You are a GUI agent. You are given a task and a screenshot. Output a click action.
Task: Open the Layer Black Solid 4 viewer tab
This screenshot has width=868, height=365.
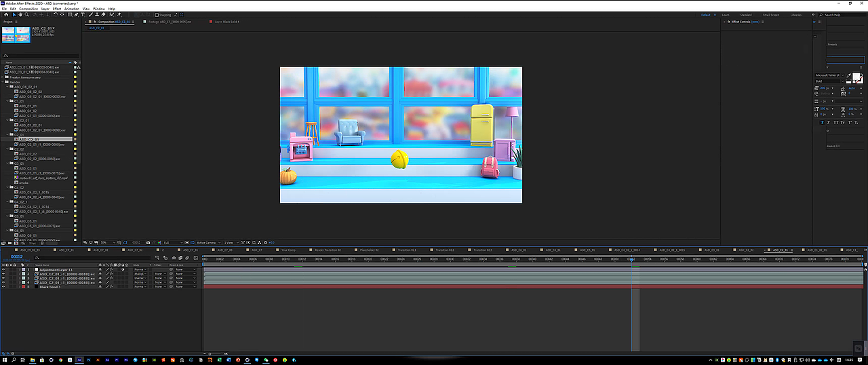click(x=226, y=22)
